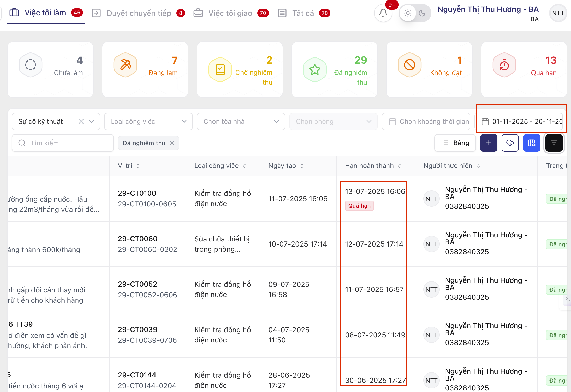This screenshot has height=392, width=571.
Task: Switch to dark mode with the moon toggle
Action: point(422,13)
